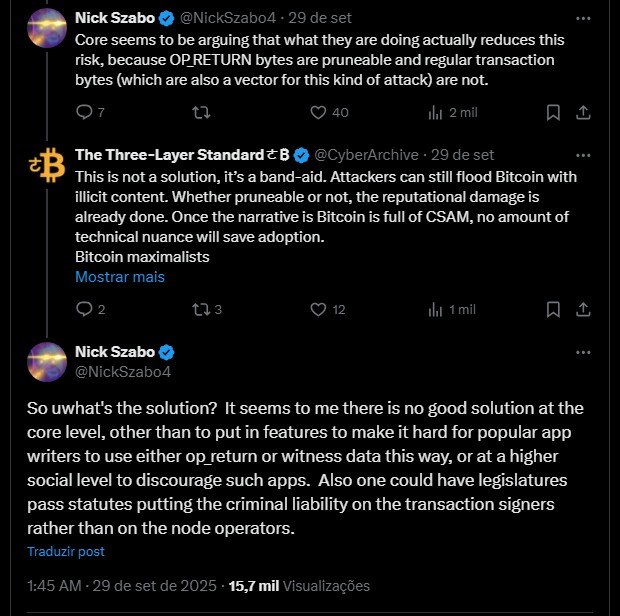View analytics for the 2 mil views tweet
The image size is (620, 616).
point(435,113)
